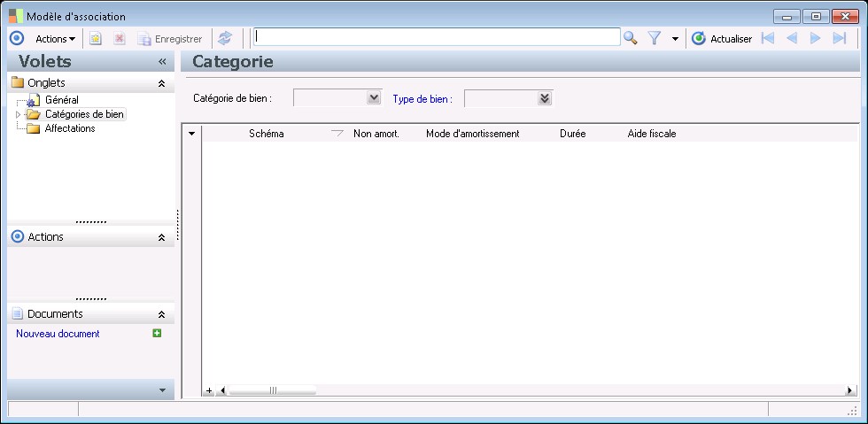This screenshot has width=868, height=424.
Task: Click the Type de bien label link
Action: click(x=423, y=100)
